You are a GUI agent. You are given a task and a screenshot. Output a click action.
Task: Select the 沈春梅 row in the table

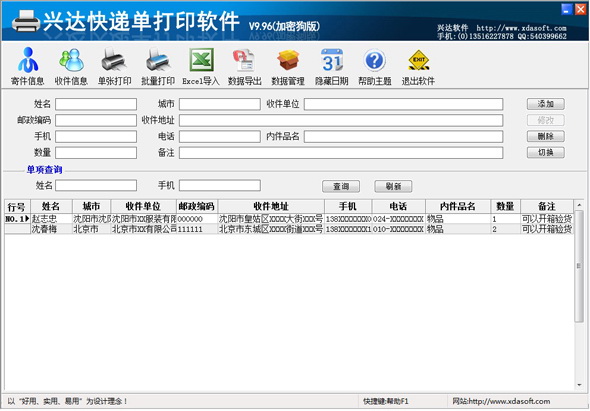289,229
